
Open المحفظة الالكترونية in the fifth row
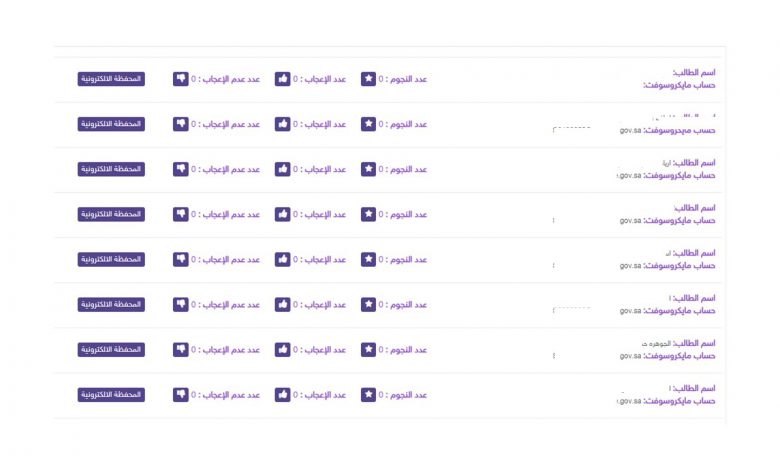click(111, 260)
